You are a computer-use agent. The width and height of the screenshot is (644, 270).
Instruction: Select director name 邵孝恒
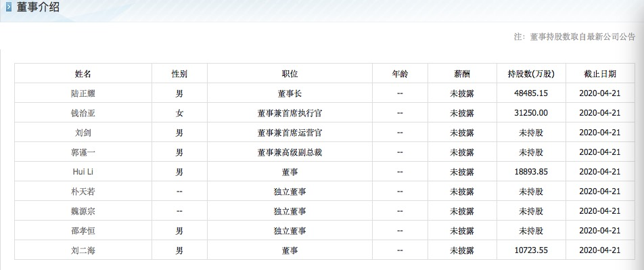83,231
